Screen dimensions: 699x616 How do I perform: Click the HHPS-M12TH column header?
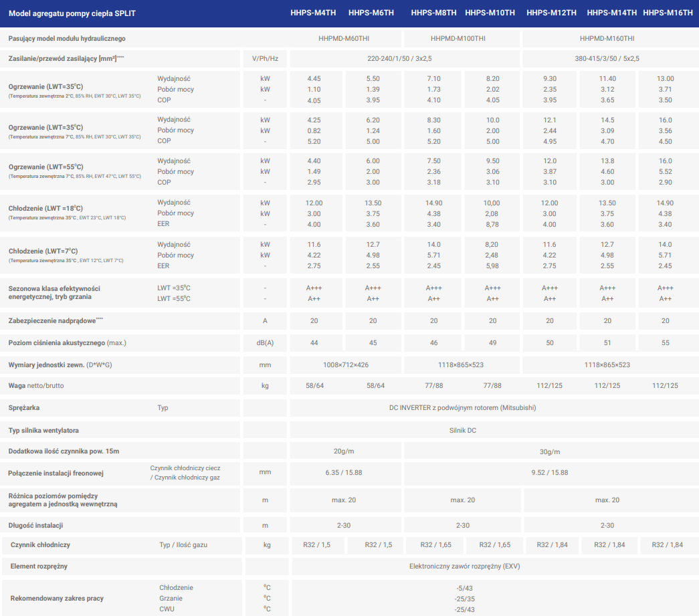[x=551, y=13]
